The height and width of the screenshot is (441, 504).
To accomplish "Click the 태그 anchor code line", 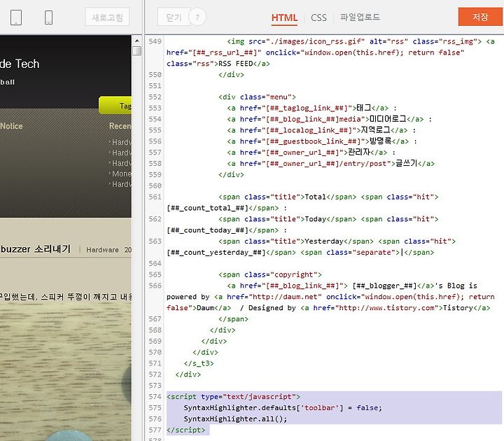I will tap(311, 108).
